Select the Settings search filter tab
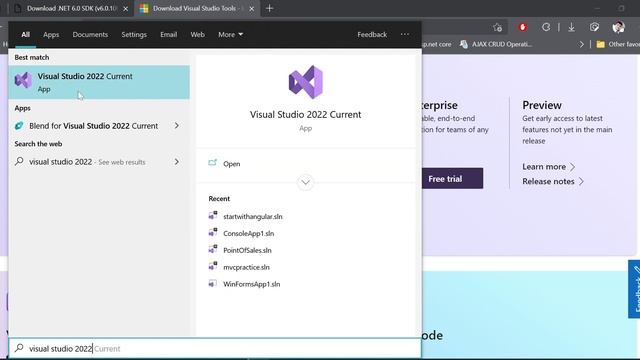640x360 pixels. tap(134, 35)
